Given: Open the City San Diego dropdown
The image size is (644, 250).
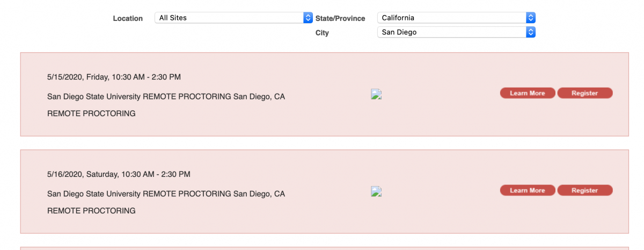Looking at the screenshot, I should (x=456, y=32).
